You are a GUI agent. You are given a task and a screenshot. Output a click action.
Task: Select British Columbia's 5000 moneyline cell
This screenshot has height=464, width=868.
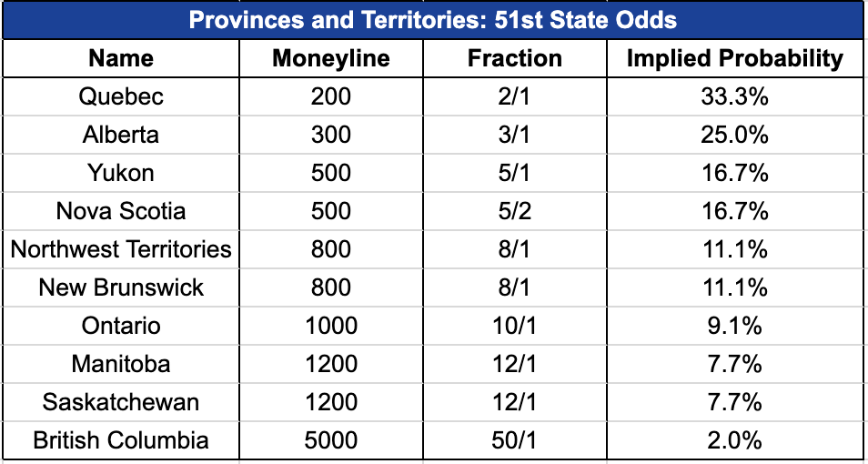point(331,440)
